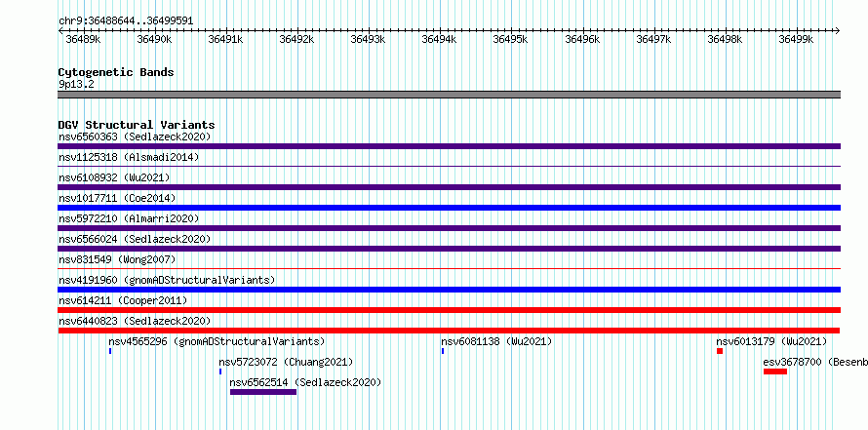This screenshot has width=868, height=430.
Task: Click the 36489k ruler position
Action: [83, 39]
